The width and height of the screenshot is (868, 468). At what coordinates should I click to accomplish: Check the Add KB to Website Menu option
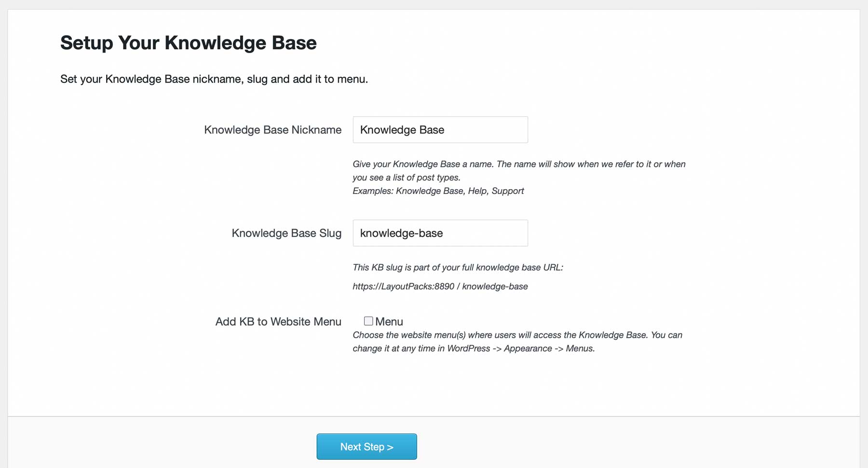[x=368, y=320]
